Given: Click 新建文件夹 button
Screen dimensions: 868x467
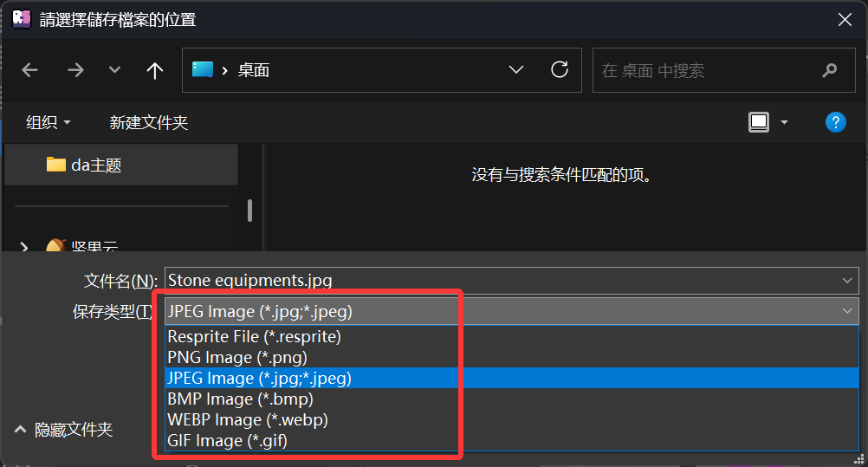Looking at the screenshot, I should pyautogui.click(x=148, y=122).
